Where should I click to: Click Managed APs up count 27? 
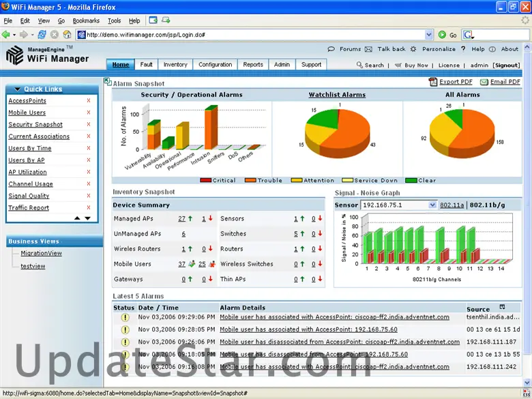tap(182, 219)
